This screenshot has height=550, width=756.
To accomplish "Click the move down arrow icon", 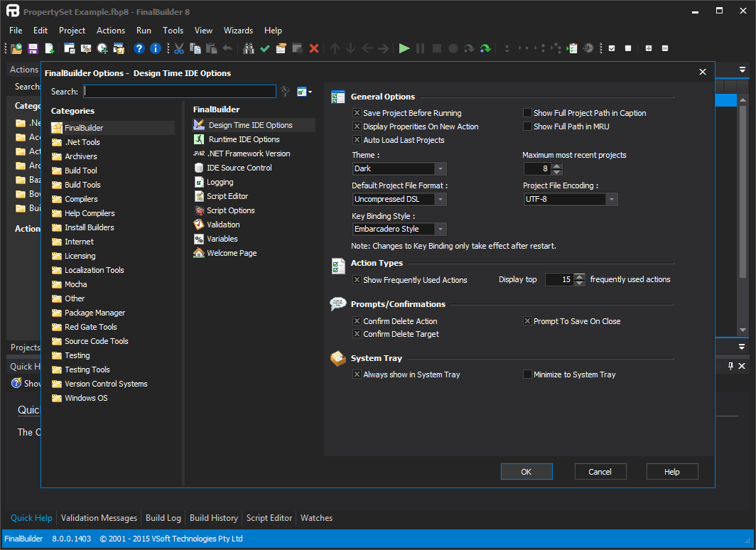I will (x=351, y=48).
